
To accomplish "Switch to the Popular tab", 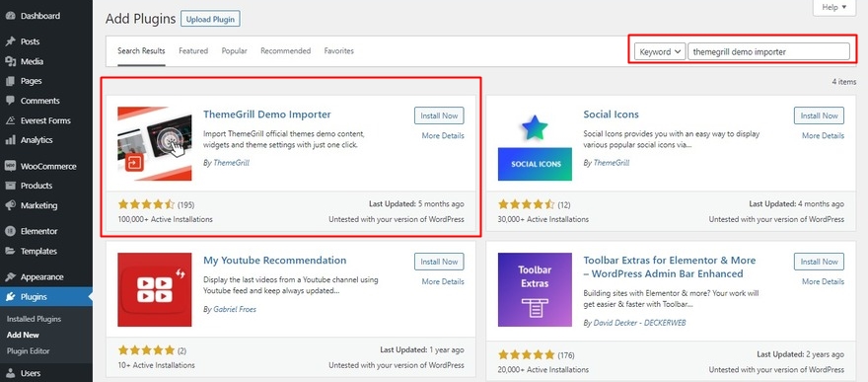I will tap(234, 51).
